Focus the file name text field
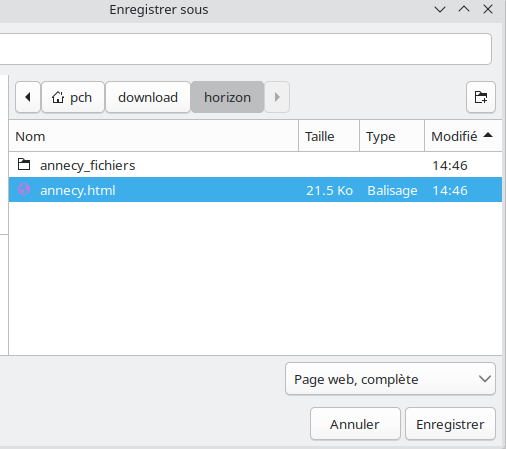This screenshot has height=449, width=506. (246, 49)
